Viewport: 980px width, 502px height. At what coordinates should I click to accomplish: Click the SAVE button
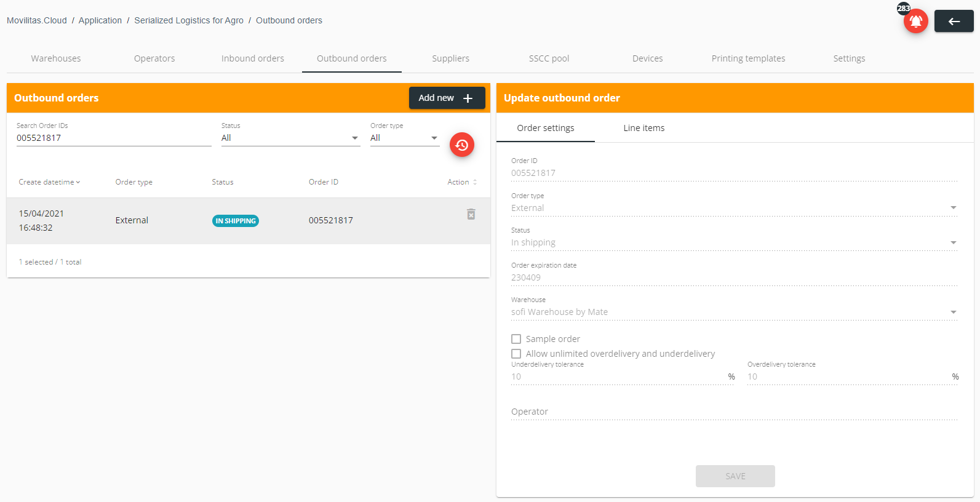click(x=735, y=476)
